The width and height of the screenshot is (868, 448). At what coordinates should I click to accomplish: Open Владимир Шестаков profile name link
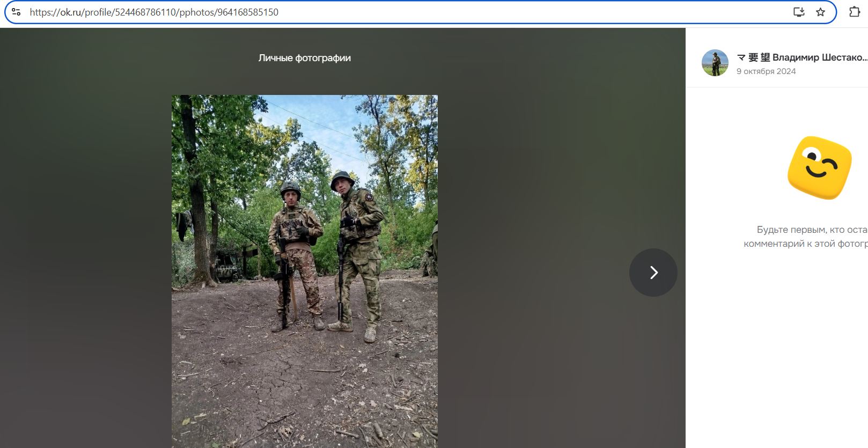click(802, 57)
